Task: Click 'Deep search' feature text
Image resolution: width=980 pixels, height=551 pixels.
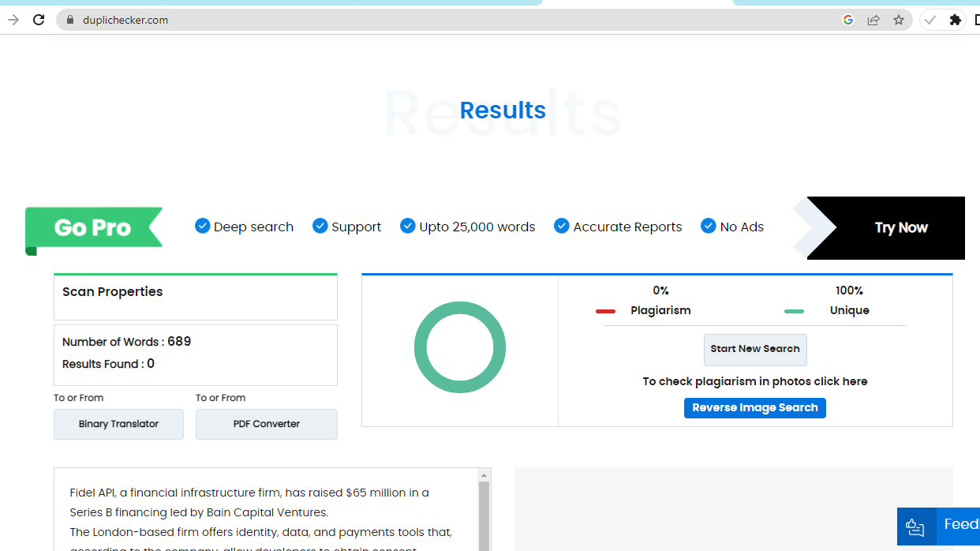Action: pyautogui.click(x=254, y=227)
